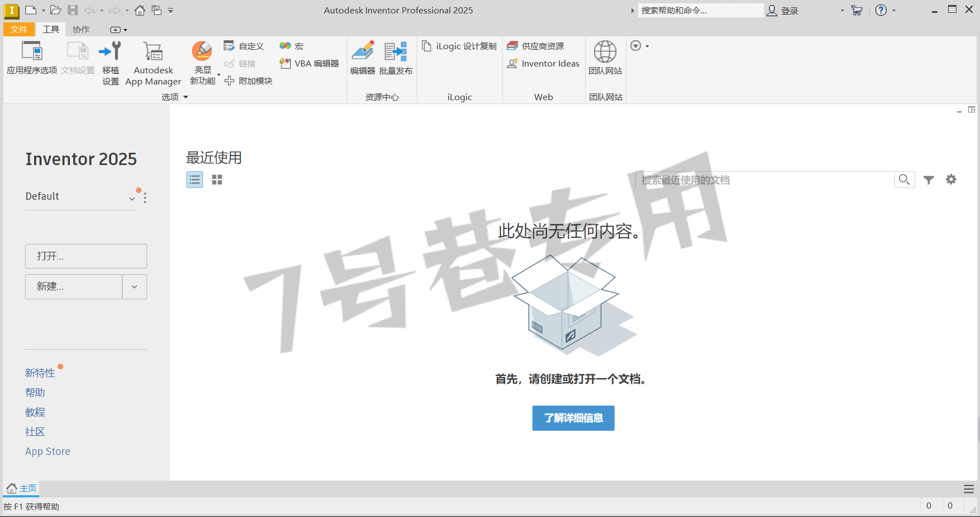Viewport: 980px width, 517px height.
Task: Click the Home icon in quick access toolbar
Action: 140,10
